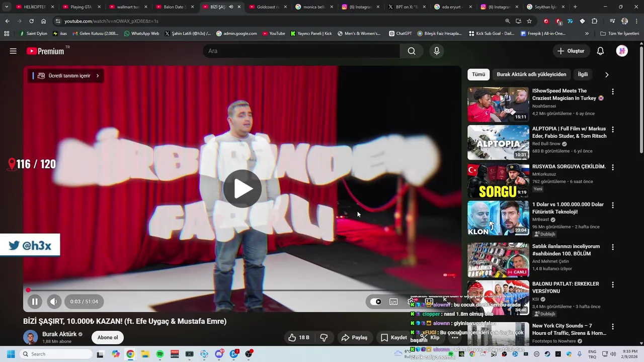Open a new browser tab
The height and width of the screenshot is (362, 644).
[x=575, y=7]
